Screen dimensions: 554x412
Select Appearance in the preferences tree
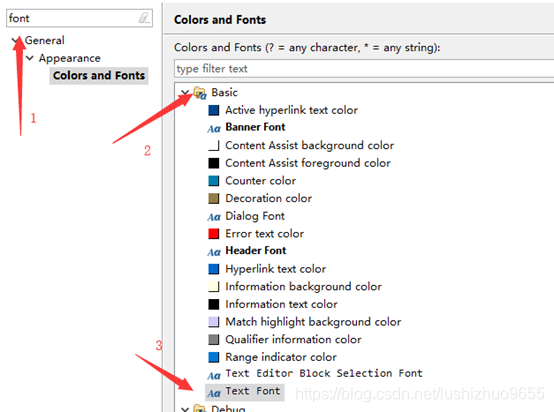coord(70,58)
